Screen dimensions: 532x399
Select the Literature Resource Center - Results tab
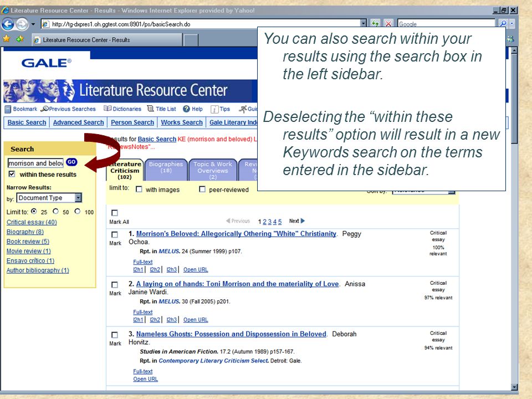[107, 40]
